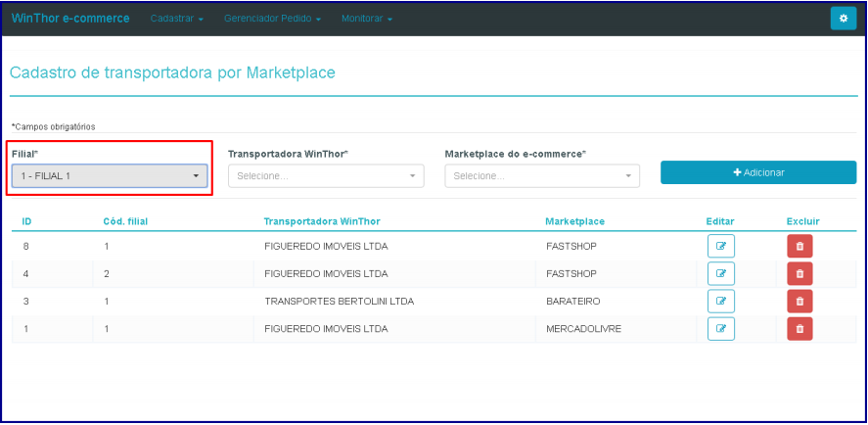The image size is (868, 425).
Task: Select the MERCADOLIVRE cell
Action: (583, 329)
